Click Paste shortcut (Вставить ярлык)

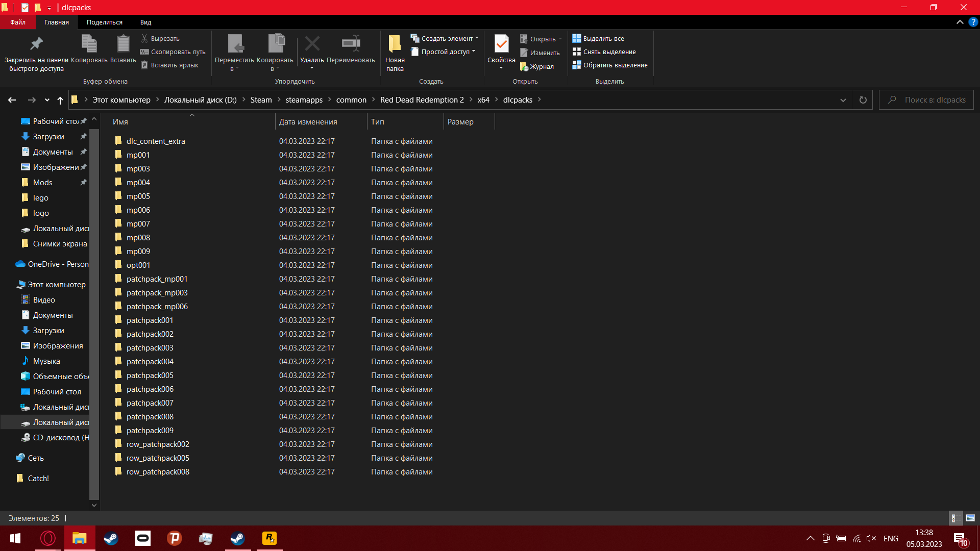coord(169,65)
